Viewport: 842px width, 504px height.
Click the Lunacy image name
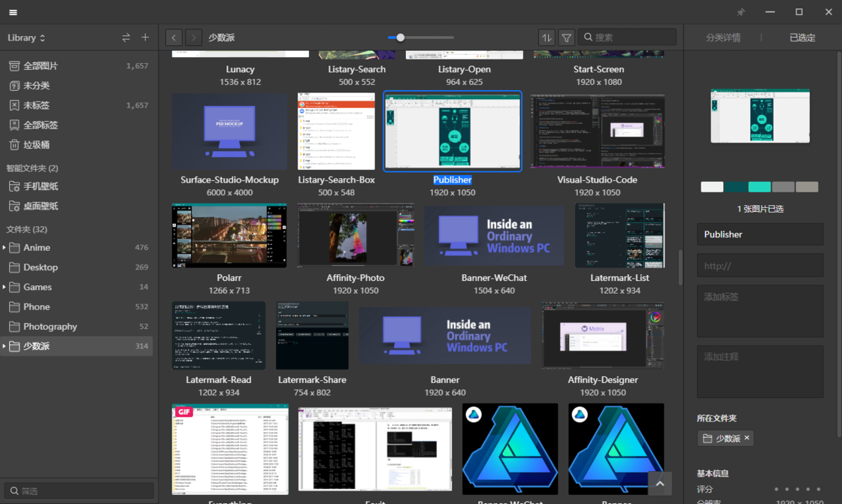pyautogui.click(x=240, y=69)
